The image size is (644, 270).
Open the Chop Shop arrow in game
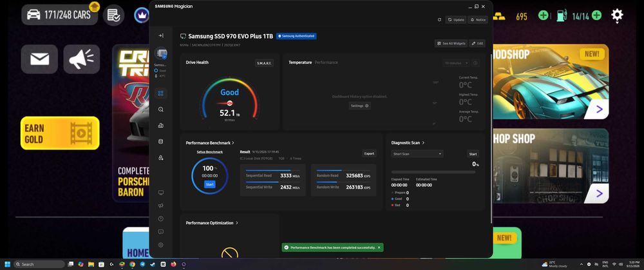click(599, 193)
